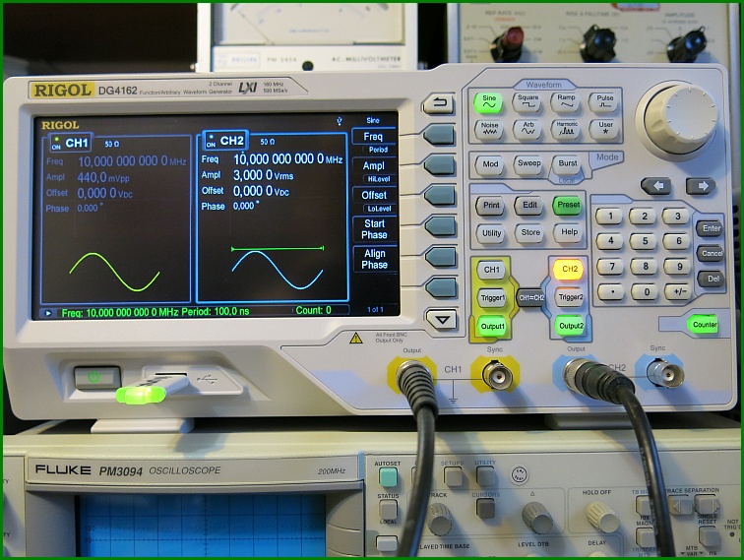The height and width of the screenshot is (560, 744).
Task: Click the decimal point key
Action: (611, 292)
